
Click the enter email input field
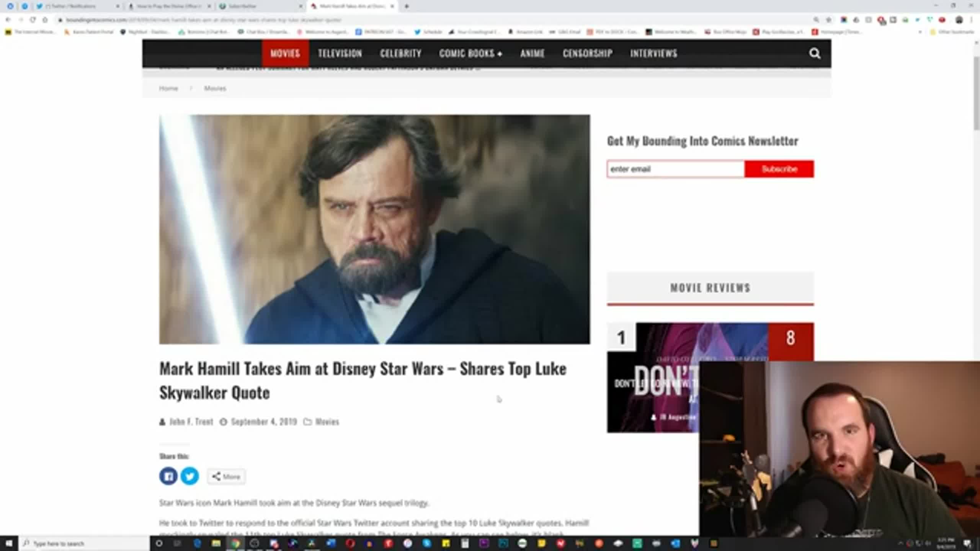(676, 169)
